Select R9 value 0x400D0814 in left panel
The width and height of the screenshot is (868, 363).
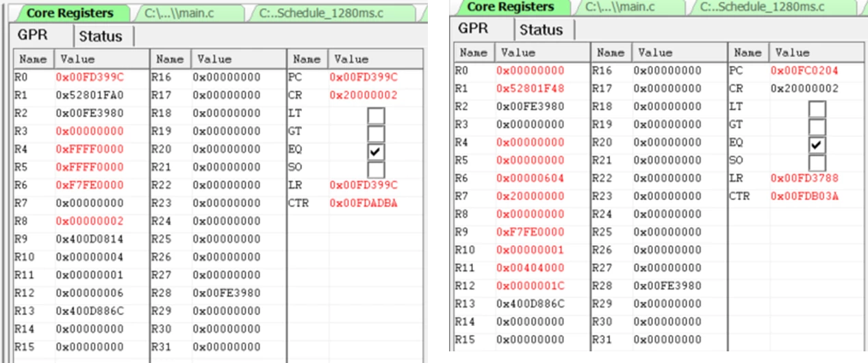90,239
